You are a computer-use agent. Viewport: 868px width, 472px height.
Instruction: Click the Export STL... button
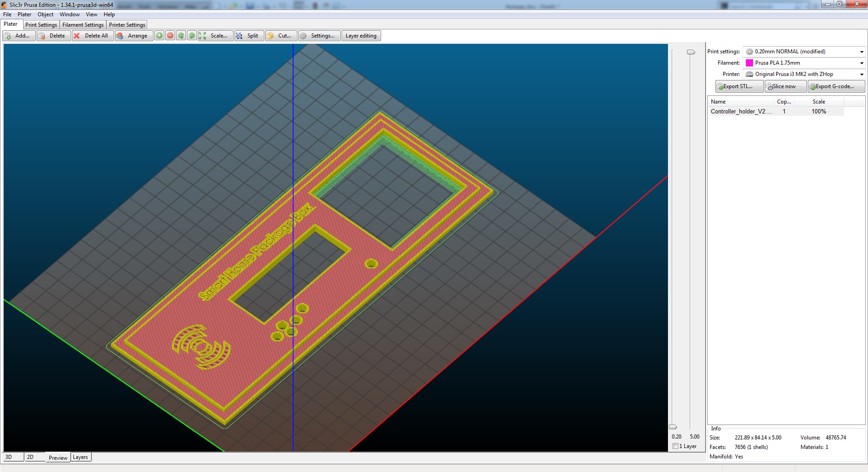(x=739, y=86)
